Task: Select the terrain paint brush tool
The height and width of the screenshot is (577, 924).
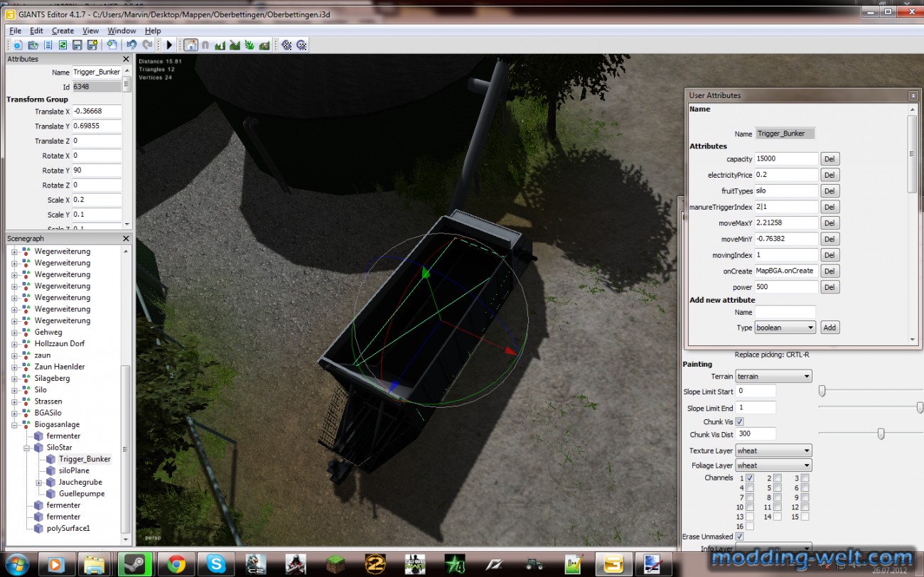Action: (235, 45)
